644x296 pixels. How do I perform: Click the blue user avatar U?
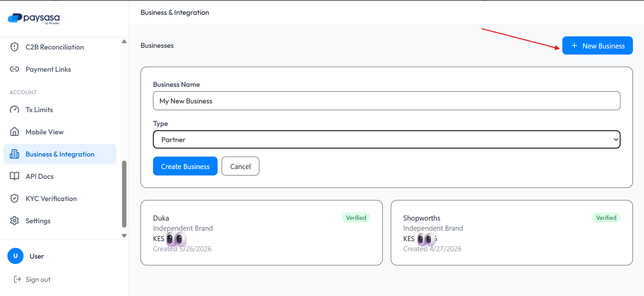click(15, 256)
